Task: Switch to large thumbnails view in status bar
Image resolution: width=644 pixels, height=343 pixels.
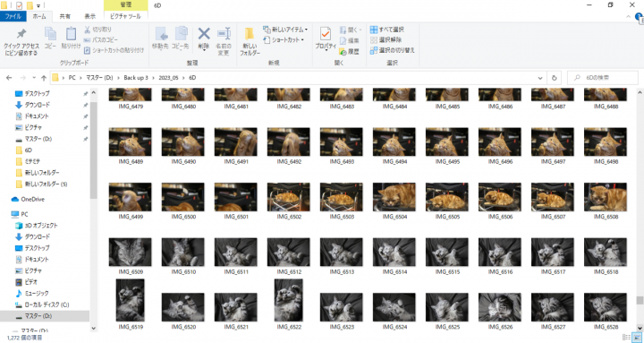Action: pos(637,338)
